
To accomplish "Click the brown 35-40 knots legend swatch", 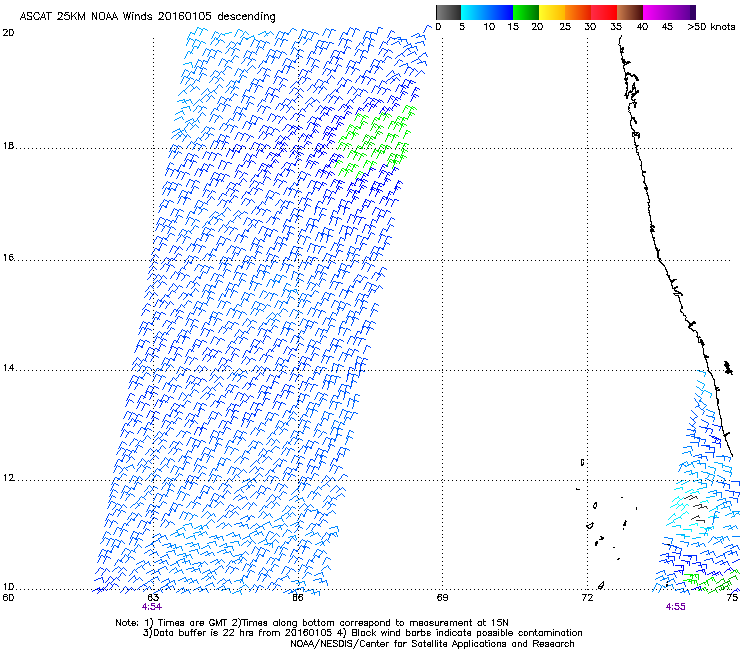I will point(630,12).
